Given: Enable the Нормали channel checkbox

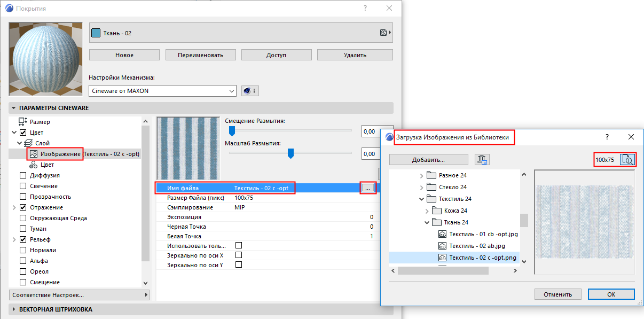Looking at the screenshot, I should [23, 250].
